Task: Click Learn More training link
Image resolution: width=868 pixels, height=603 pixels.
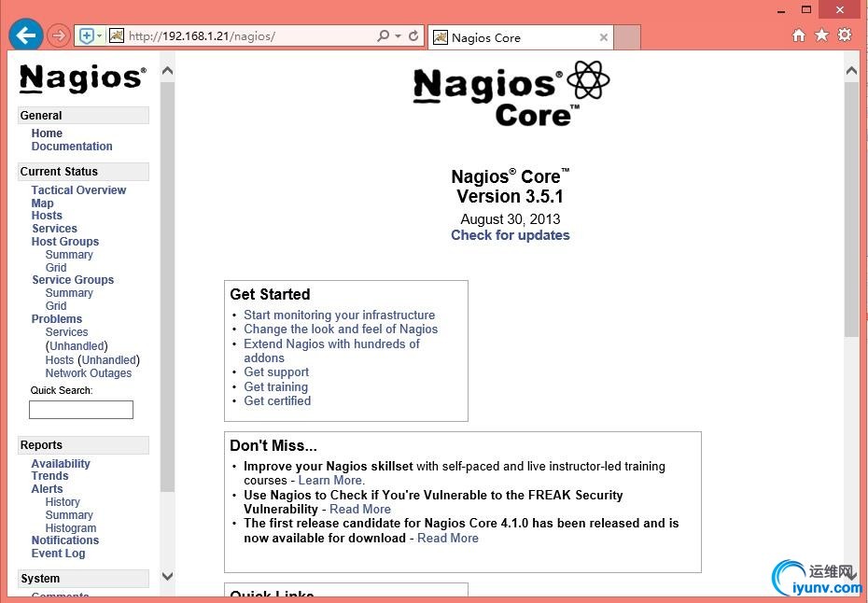Action: click(331, 480)
